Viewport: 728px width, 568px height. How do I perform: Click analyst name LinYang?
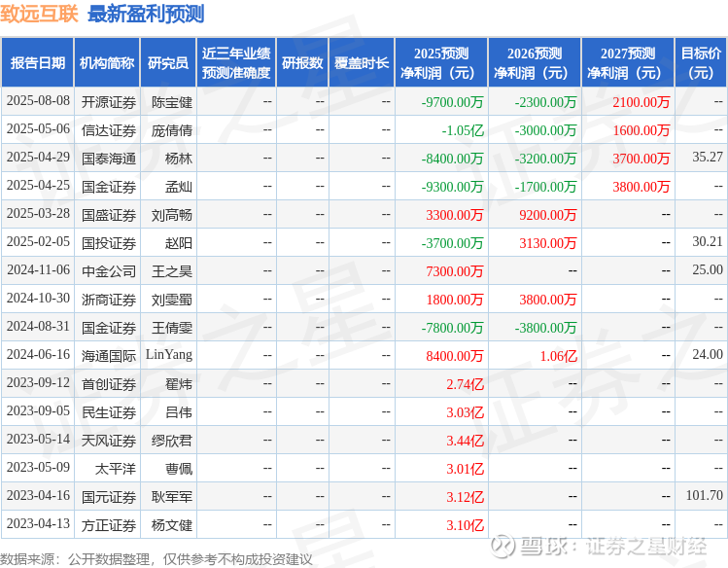coord(169,355)
